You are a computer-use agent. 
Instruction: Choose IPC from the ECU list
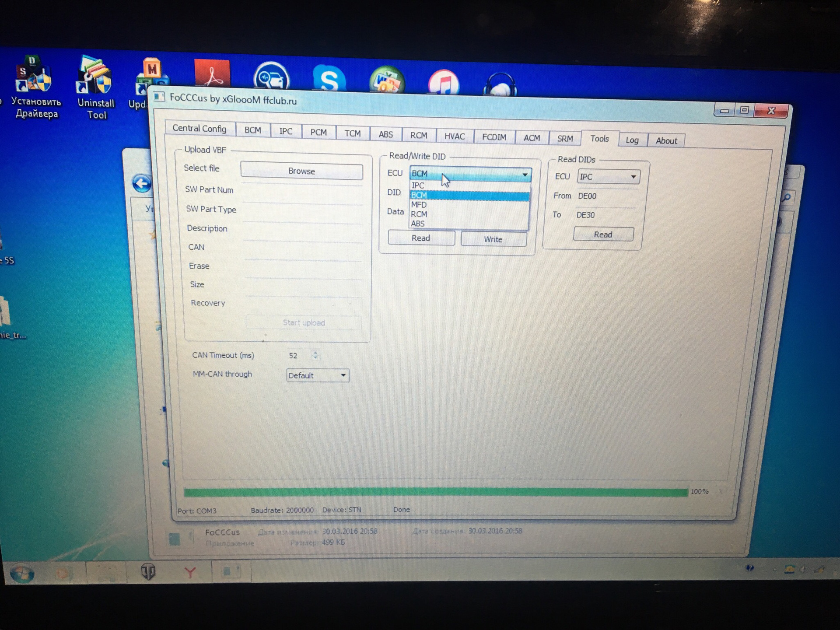pyautogui.click(x=469, y=185)
